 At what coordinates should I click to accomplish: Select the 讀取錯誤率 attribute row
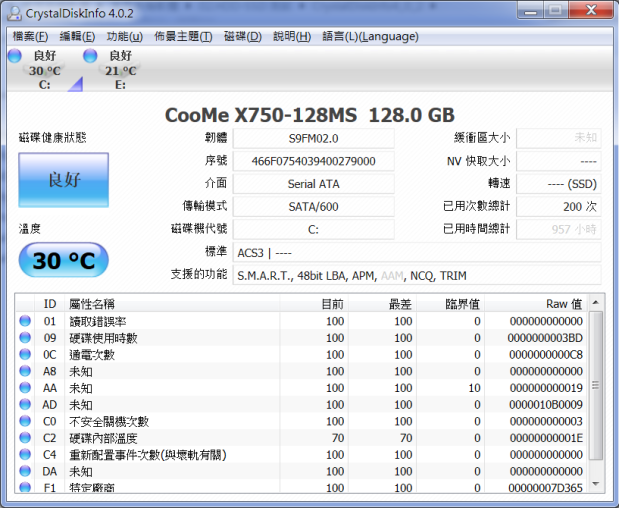click(302, 321)
